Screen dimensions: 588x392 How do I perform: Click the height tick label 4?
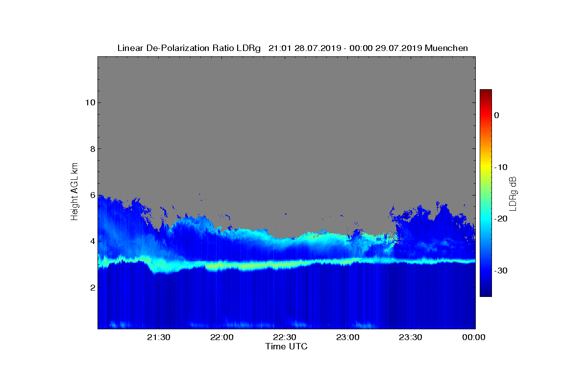[92, 241]
